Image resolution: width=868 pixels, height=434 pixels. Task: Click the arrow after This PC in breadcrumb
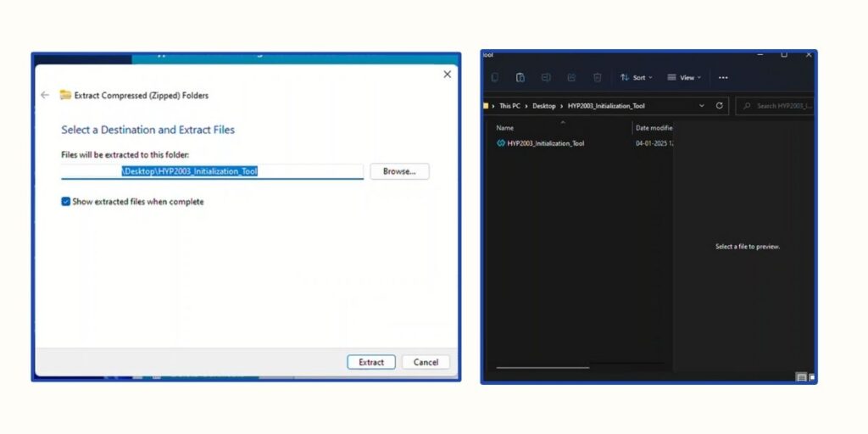[x=526, y=106]
